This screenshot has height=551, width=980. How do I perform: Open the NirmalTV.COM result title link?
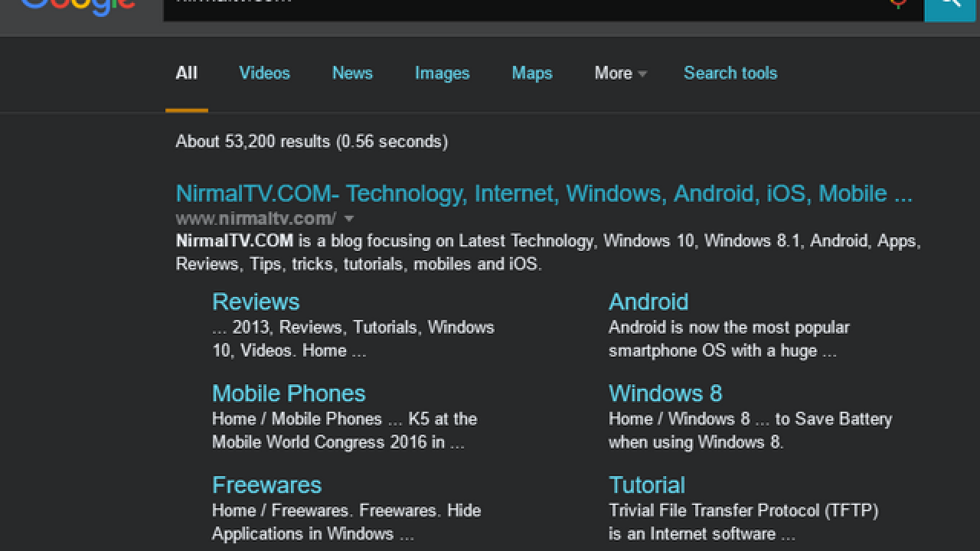click(x=544, y=193)
